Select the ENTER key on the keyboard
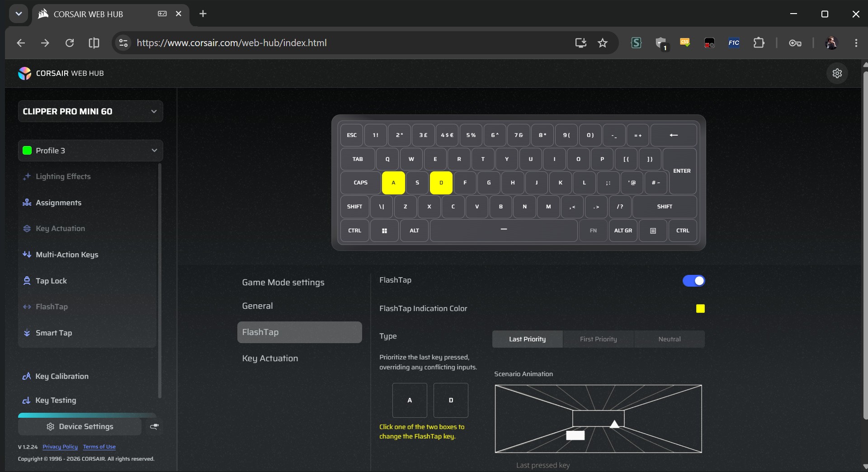The width and height of the screenshot is (868, 472). click(x=682, y=171)
